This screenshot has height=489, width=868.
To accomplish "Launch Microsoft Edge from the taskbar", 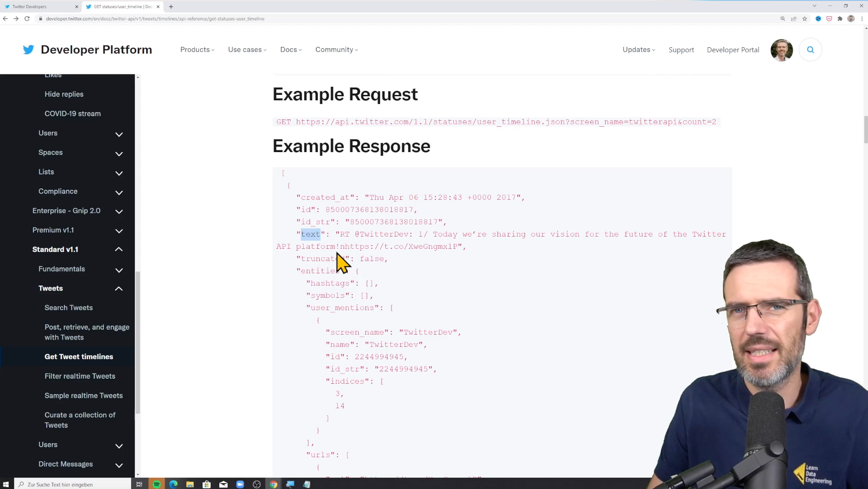I will click(x=173, y=484).
